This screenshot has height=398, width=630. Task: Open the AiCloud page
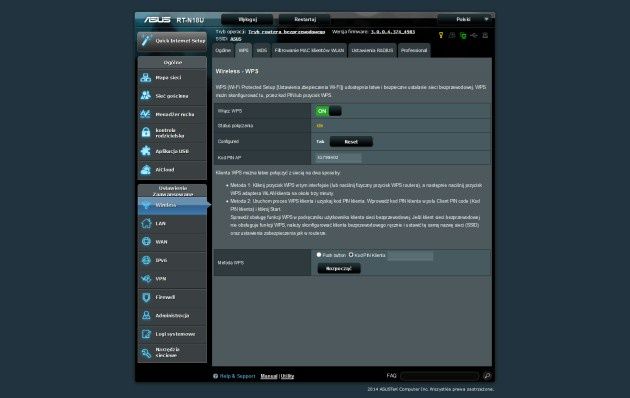(172, 170)
